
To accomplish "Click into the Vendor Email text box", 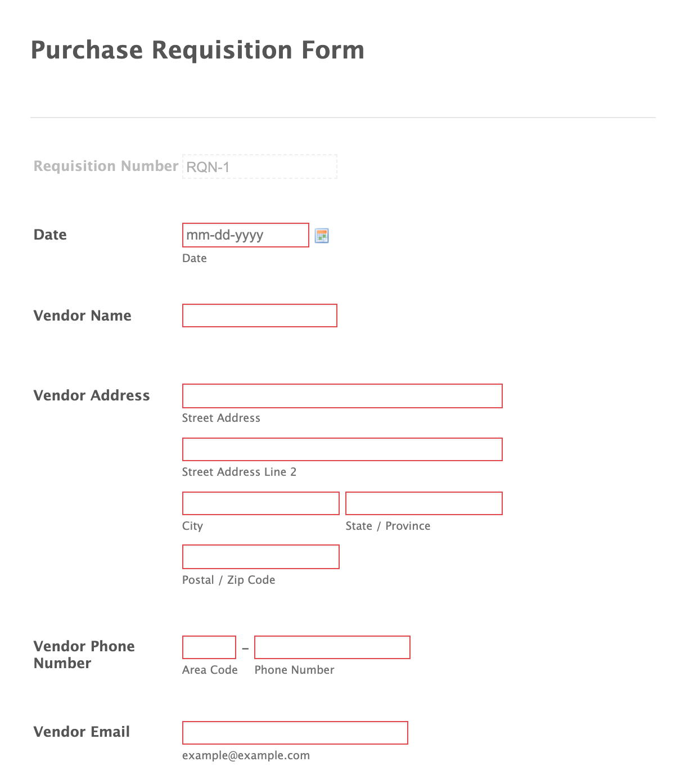I will click(x=295, y=733).
